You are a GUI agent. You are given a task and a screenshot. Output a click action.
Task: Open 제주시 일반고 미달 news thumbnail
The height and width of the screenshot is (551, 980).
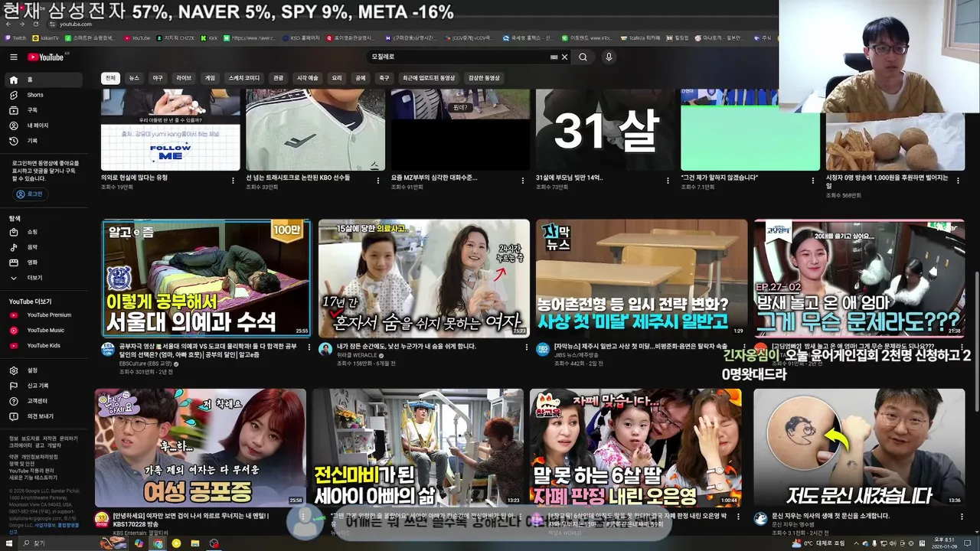click(642, 279)
